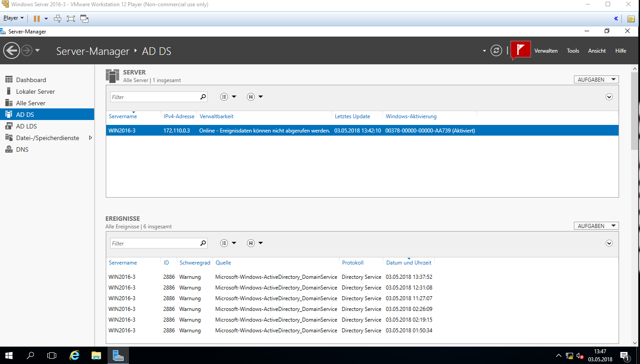Open Task View on taskbar
The image size is (640, 364).
(52, 356)
